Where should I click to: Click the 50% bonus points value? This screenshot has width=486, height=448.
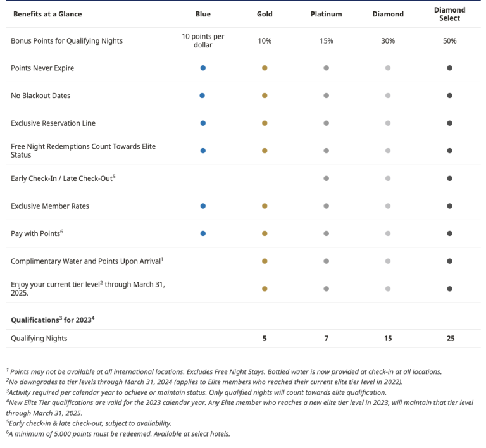(449, 41)
